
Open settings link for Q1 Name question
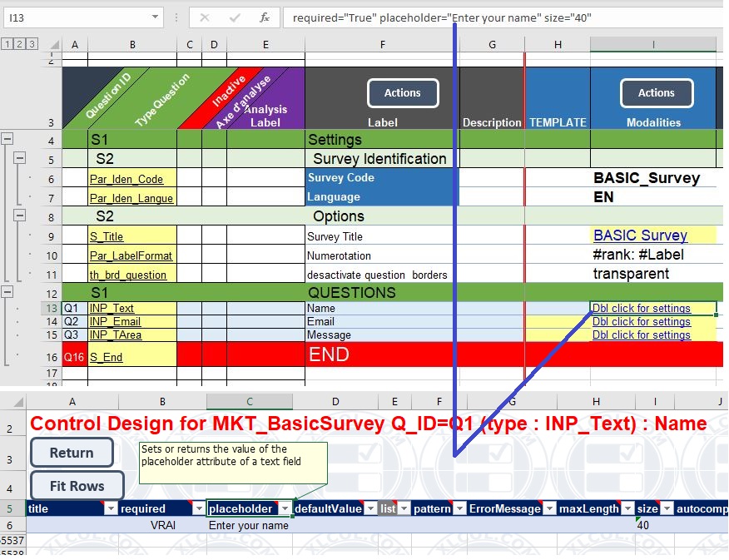tap(641, 308)
